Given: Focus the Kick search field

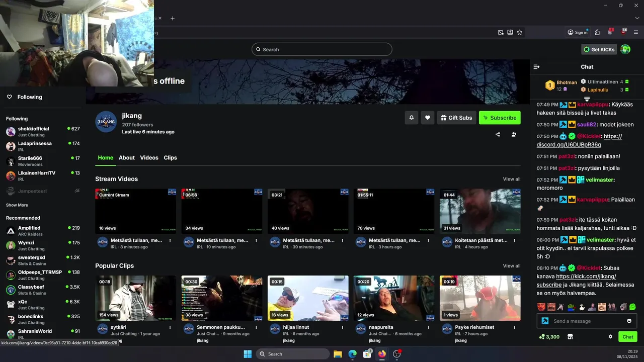Looking at the screenshot, I should [322, 49].
